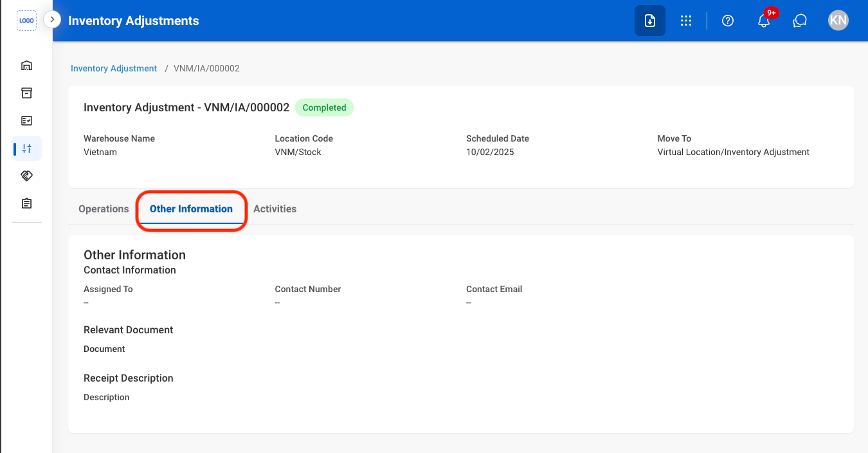This screenshot has width=868, height=453.
Task: Open the warehouse icon in the sidebar
Action: click(26, 66)
